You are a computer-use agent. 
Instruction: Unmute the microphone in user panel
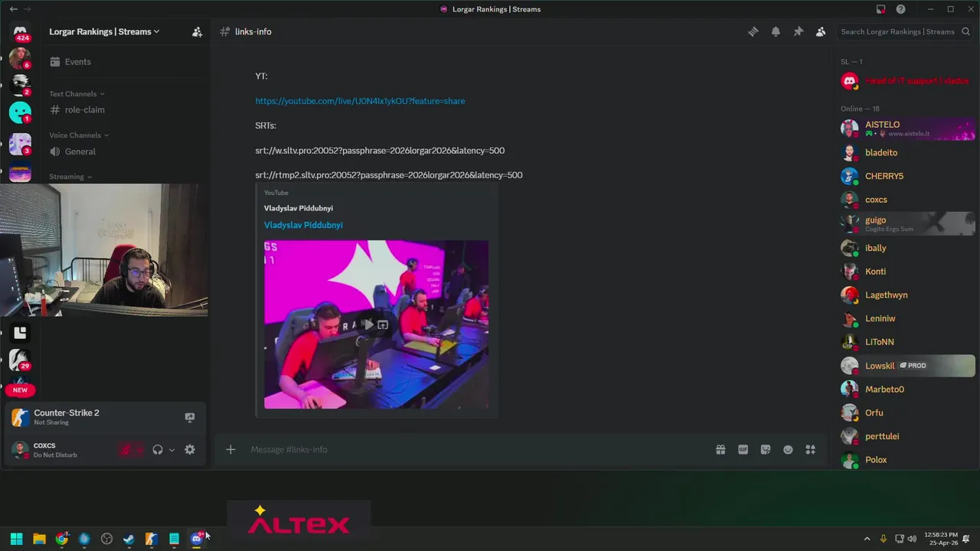(x=126, y=450)
